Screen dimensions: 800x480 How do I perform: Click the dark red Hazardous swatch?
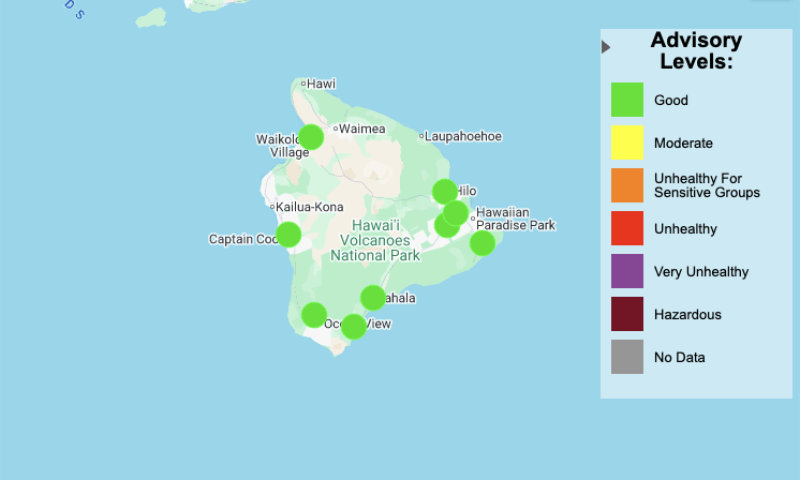627,314
